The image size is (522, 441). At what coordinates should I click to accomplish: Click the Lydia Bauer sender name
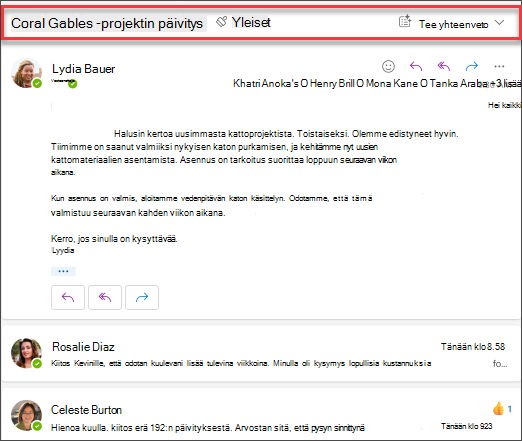(83, 69)
